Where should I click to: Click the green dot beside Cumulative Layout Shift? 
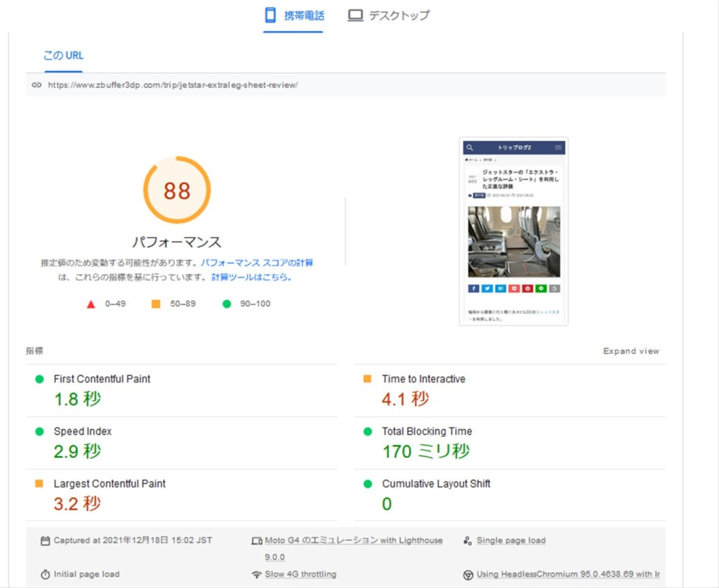pyautogui.click(x=368, y=483)
